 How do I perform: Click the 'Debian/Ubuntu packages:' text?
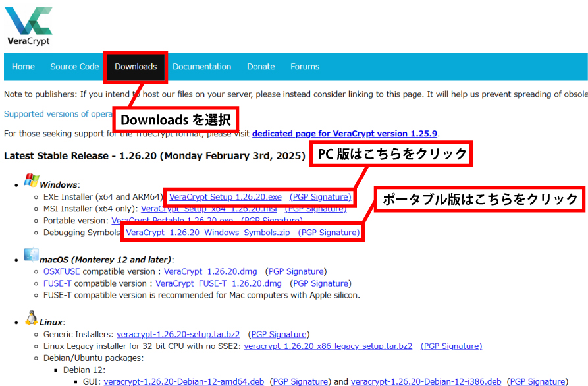pos(94,358)
